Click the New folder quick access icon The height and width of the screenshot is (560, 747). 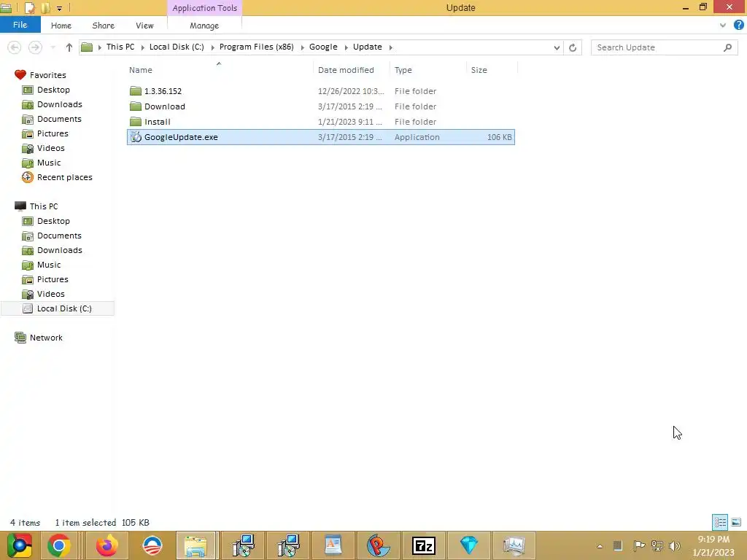click(x=45, y=7)
